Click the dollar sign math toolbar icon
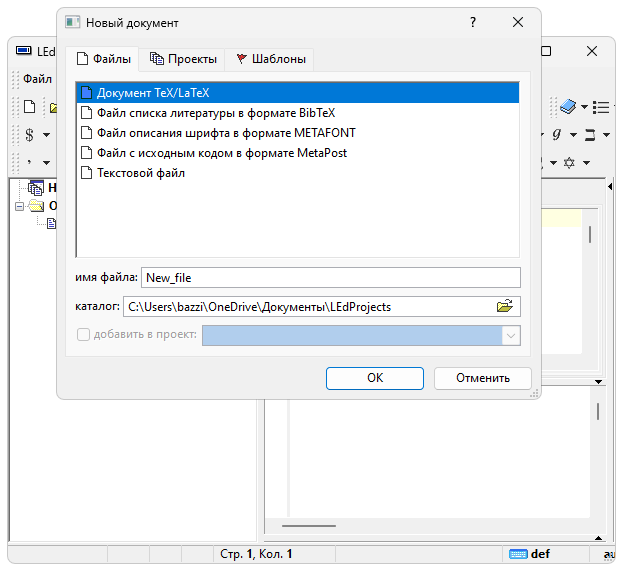Image resolution: width=620 pixels, height=567 pixels. 29,135
